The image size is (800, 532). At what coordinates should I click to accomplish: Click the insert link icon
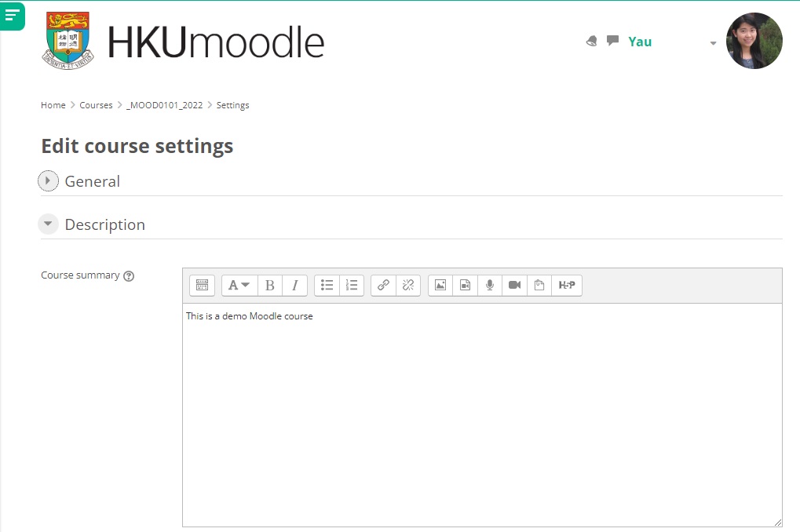tap(383, 286)
